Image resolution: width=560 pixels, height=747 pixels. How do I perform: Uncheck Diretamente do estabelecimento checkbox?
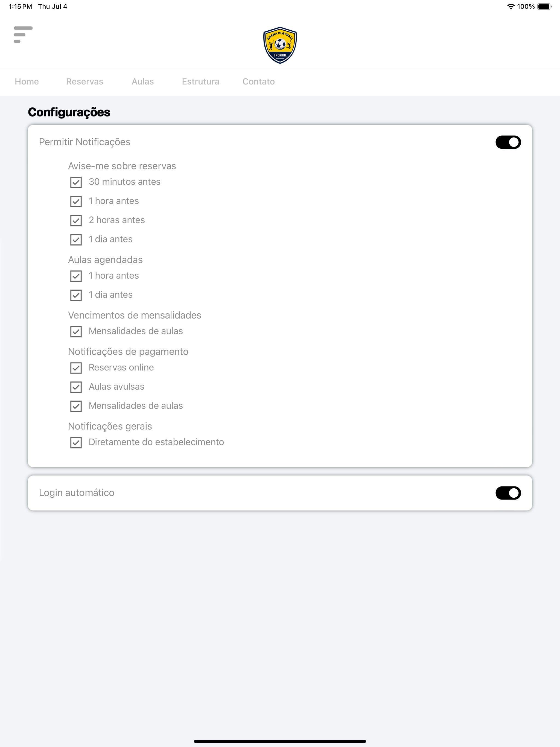pyautogui.click(x=76, y=442)
